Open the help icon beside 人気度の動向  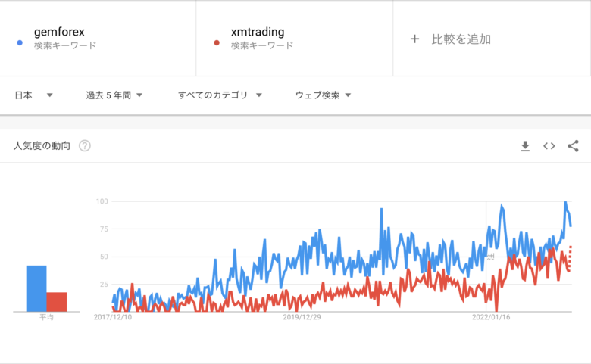tap(84, 145)
